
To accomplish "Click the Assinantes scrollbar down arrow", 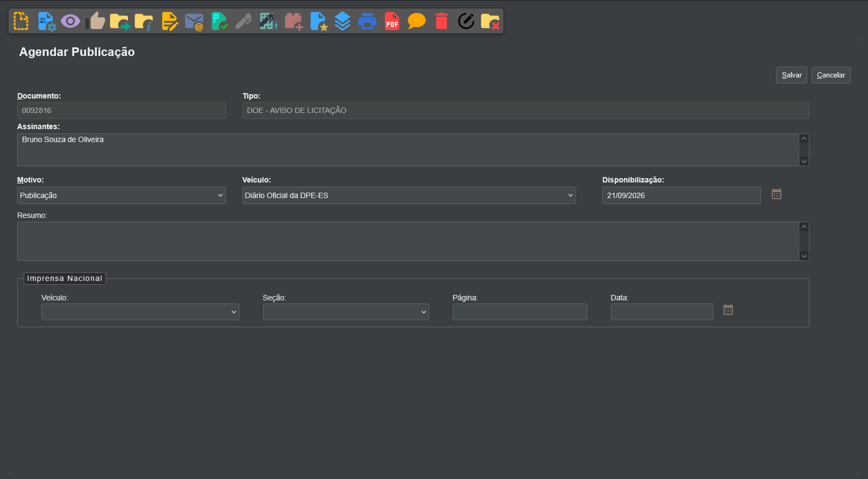I will [805, 161].
